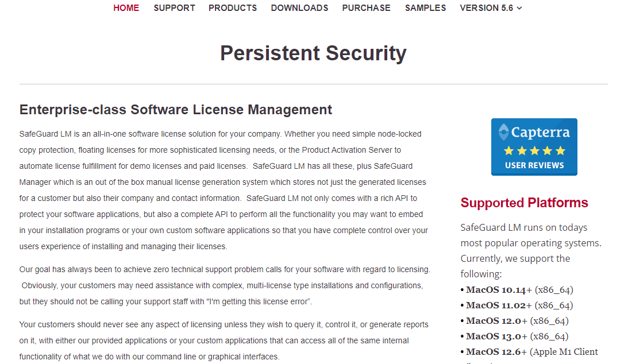Click the USER REVIEWS text on badge
Screen dimensions: 628x364
(x=534, y=165)
